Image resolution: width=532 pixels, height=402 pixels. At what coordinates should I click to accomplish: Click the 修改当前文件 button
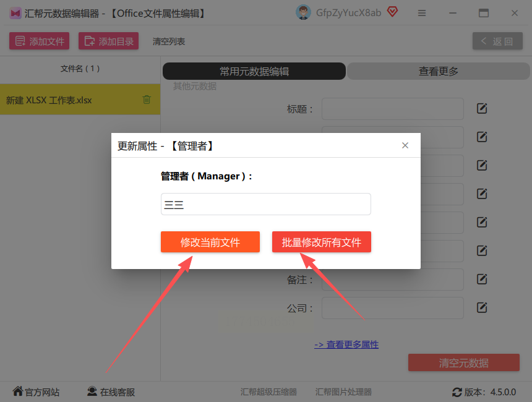210,242
